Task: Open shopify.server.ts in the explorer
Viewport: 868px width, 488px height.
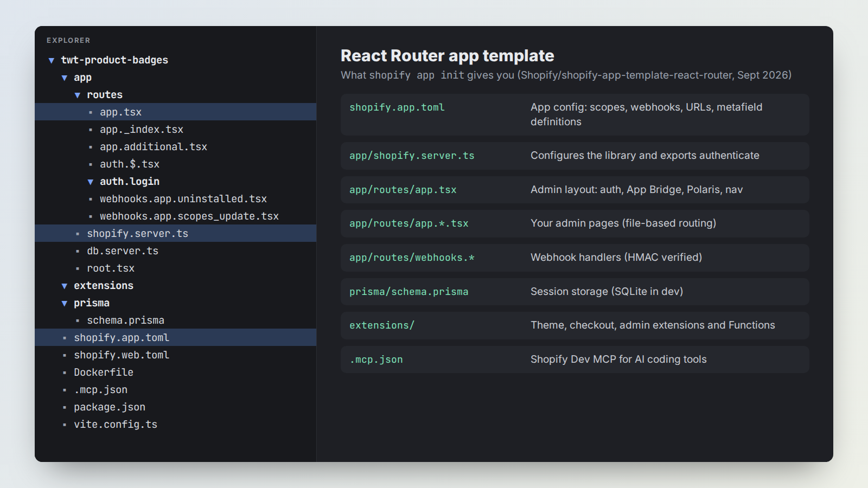Action: point(176,233)
